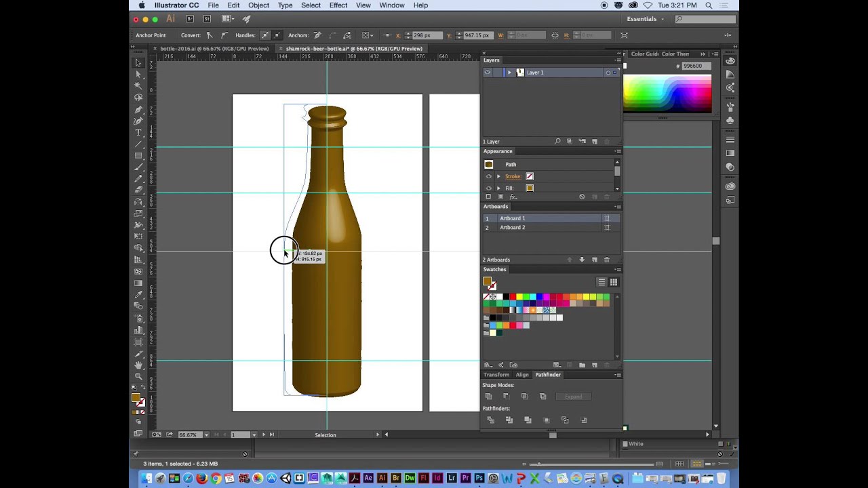This screenshot has height=488, width=868.
Task: Toggle visibility of the Stroke attribute
Action: 488,176
